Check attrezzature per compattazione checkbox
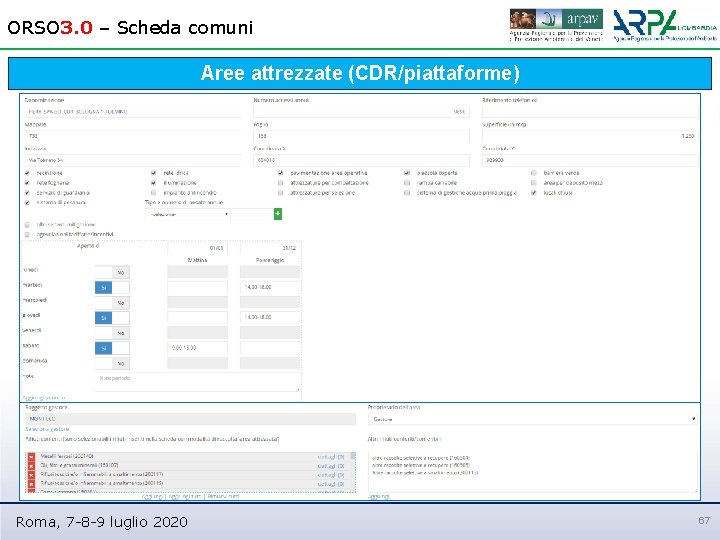This screenshot has width=720, height=540. pos(281,183)
